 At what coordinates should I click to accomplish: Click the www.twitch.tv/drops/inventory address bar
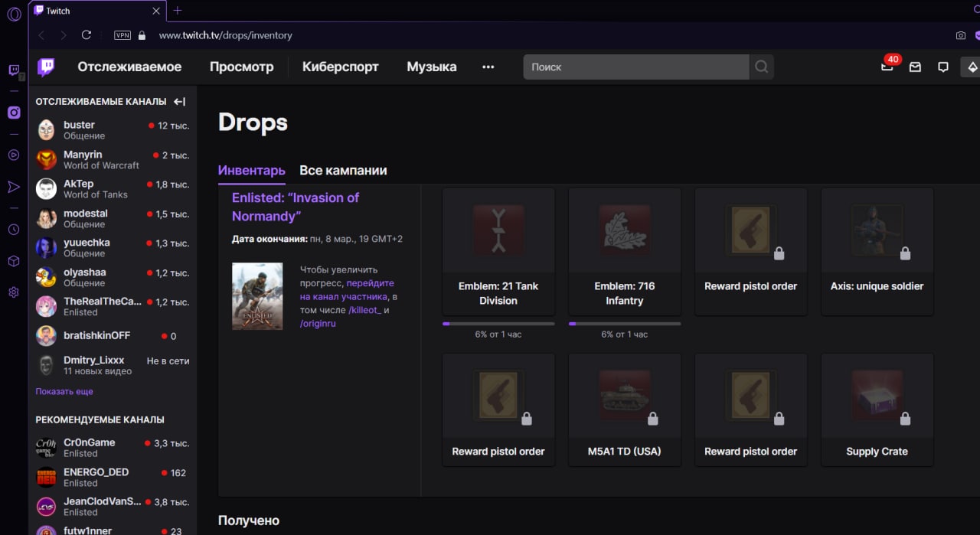pyautogui.click(x=226, y=35)
